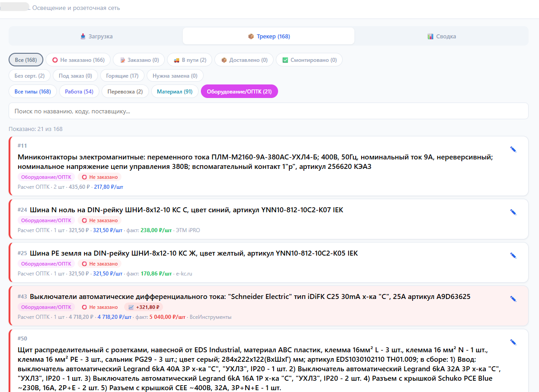Switch to the Загрузка tab
Viewport: 539px width, 392px height.
96,36
